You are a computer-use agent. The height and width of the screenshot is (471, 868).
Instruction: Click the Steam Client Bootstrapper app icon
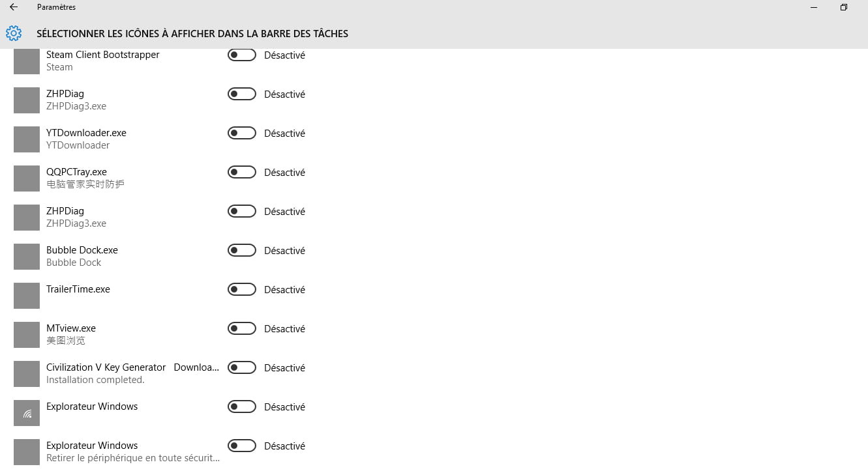[27, 61]
